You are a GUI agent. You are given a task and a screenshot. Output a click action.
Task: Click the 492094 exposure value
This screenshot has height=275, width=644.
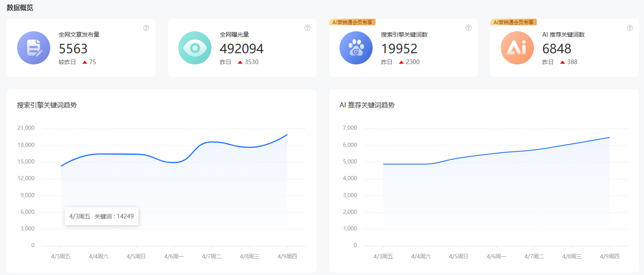point(241,49)
